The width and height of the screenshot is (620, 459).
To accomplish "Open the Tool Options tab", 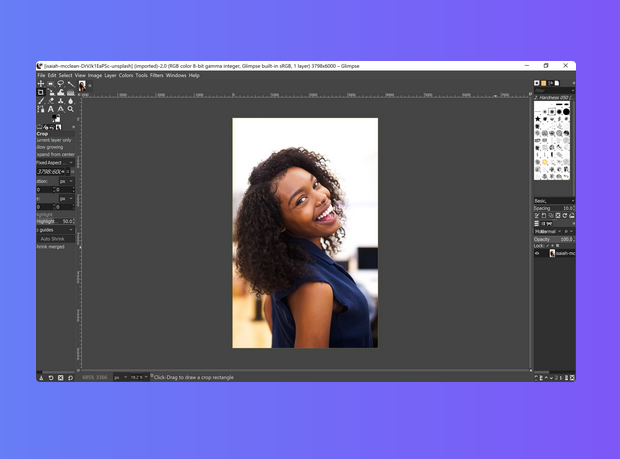I will [x=39, y=127].
